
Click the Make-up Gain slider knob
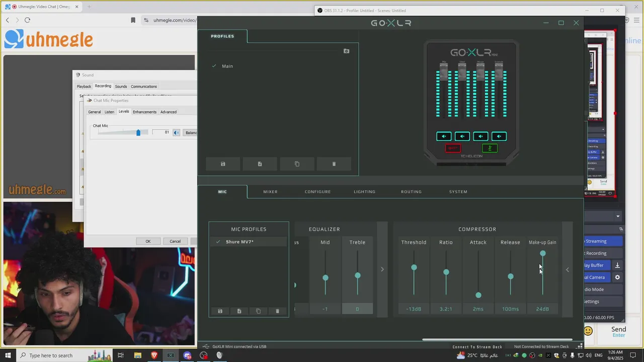[x=542, y=253]
